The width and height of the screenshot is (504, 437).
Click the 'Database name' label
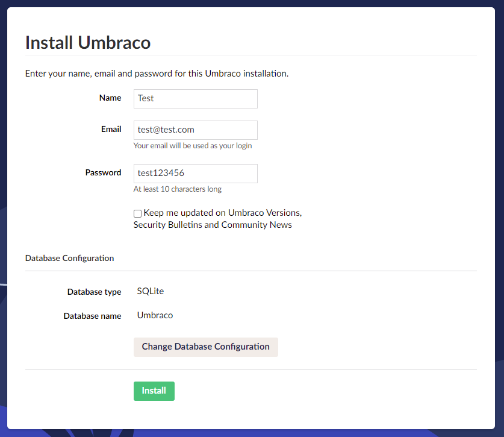[x=92, y=316]
